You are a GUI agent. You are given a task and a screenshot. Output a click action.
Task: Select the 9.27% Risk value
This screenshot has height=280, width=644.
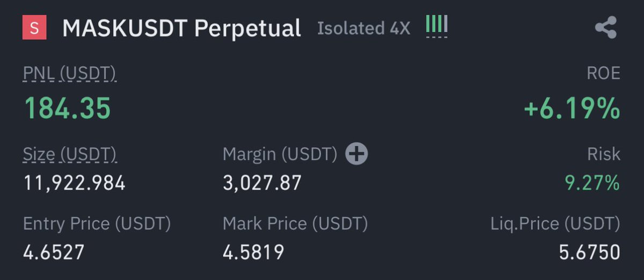coord(592,183)
